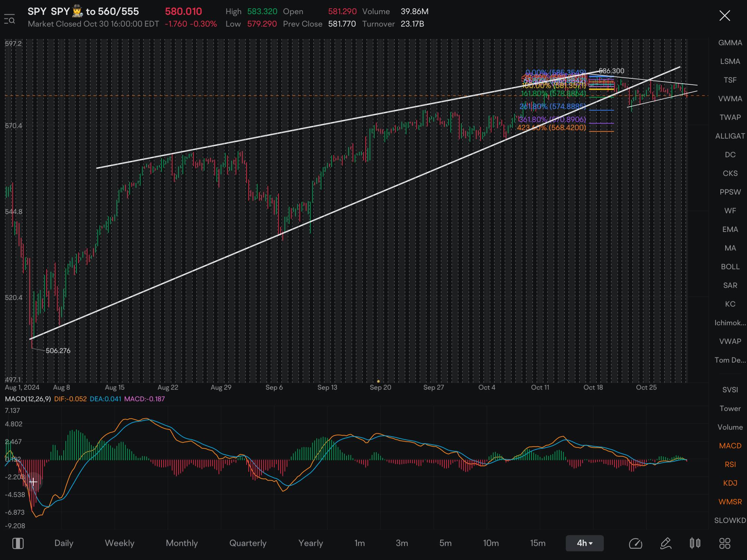Select the 423.60% (568.4200) Fibonacci level
This screenshot has width=747, height=560.
click(x=552, y=128)
